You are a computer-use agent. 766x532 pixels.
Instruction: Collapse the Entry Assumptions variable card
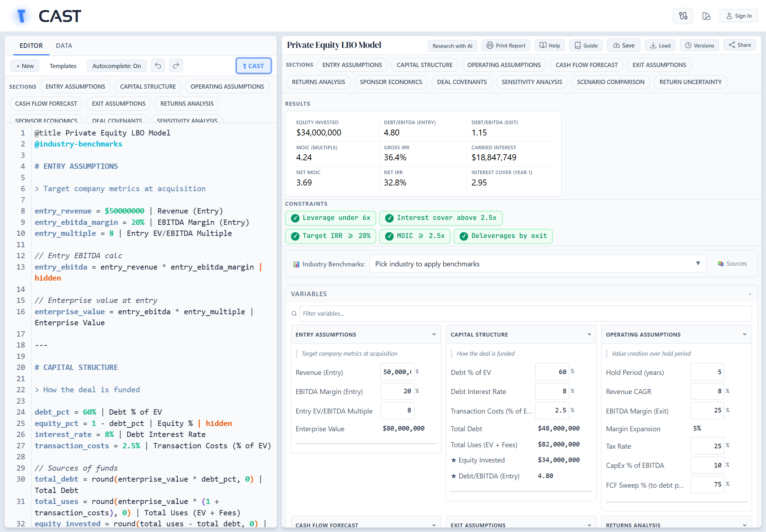(x=434, y=334)
